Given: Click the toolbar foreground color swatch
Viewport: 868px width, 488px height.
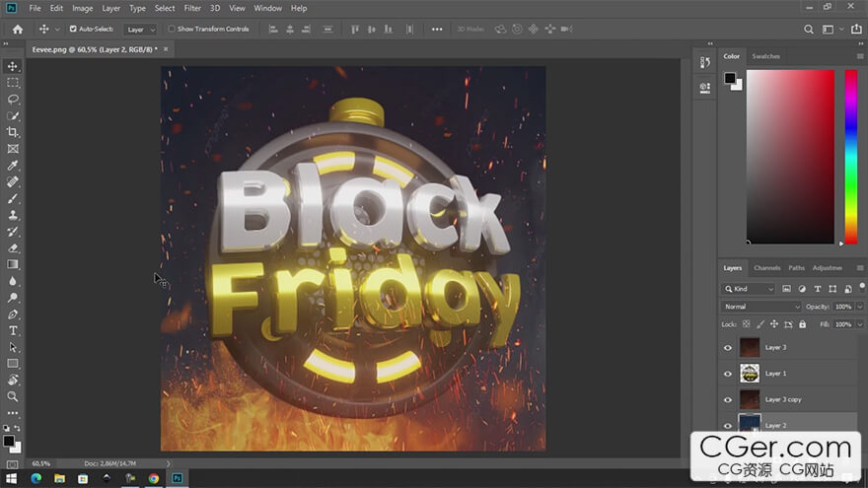Looking at the screenshot, I should (8, 441).
